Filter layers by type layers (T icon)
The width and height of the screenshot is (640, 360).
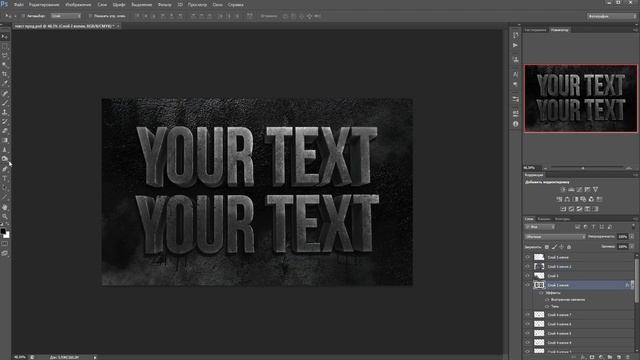[x=593, y=227]
